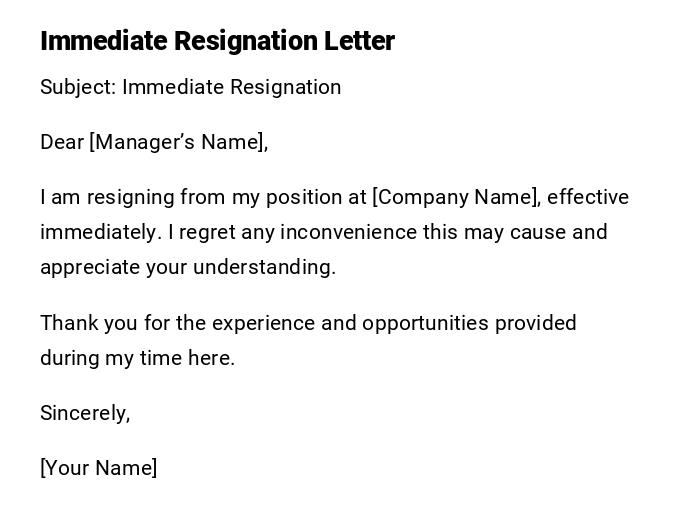700x530 pixels.
Task: Click the "Immediate Resignation Letter" heading
Action: (x=217, y=41)
